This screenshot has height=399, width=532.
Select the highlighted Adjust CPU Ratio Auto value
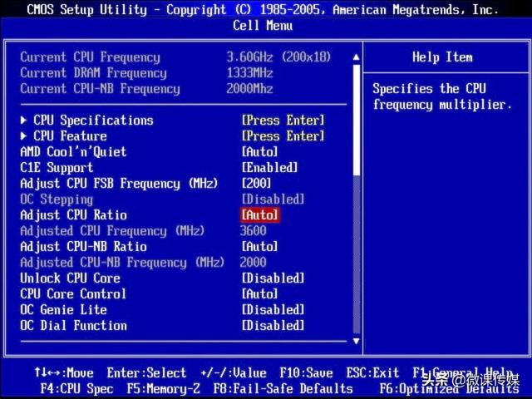pyautogui.click(x=259, y=215)
